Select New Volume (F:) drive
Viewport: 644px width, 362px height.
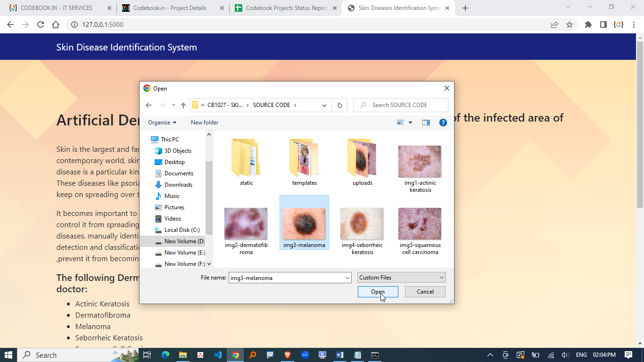[180, 264]
